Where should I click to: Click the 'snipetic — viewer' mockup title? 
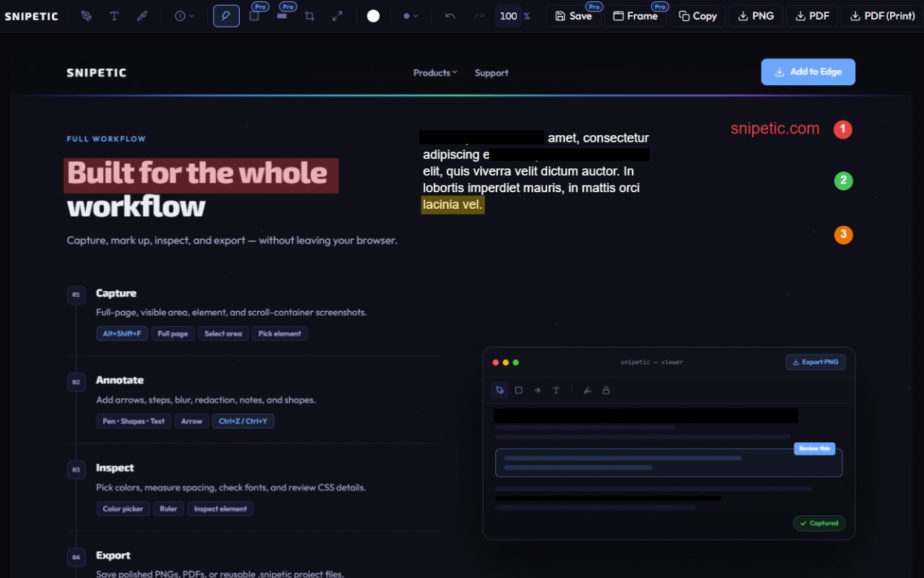pos(652,362)
